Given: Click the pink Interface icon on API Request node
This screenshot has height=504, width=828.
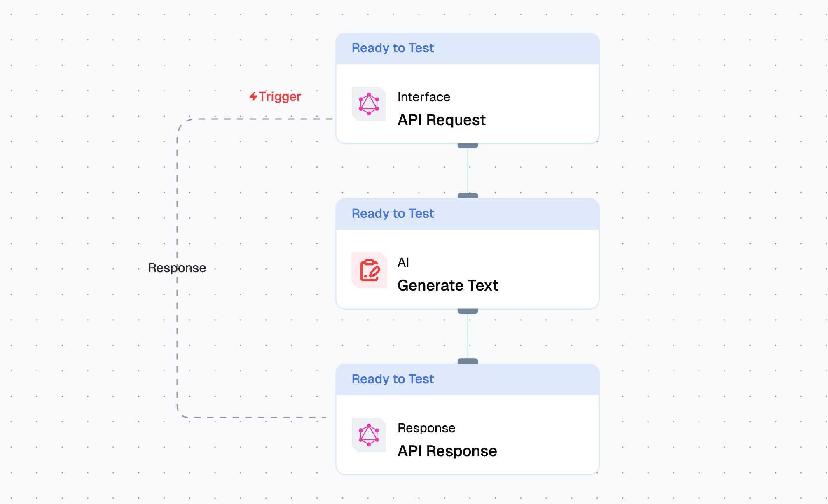Looking at the screenshot, I should point(369,105).
